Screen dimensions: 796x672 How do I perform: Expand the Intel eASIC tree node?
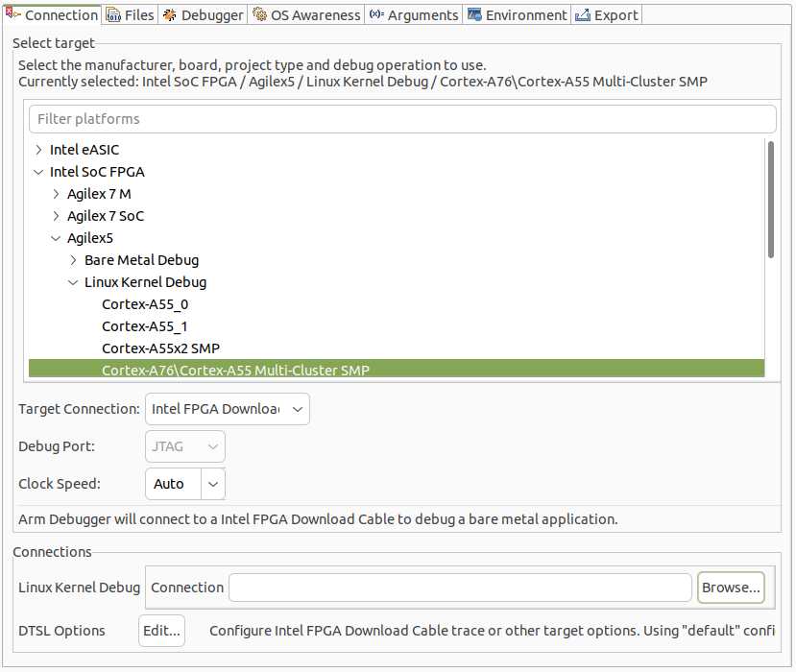pos(38,150)
